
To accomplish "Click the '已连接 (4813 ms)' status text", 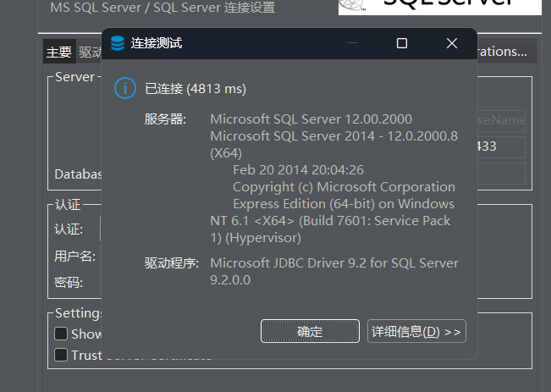I will point(196,89).
